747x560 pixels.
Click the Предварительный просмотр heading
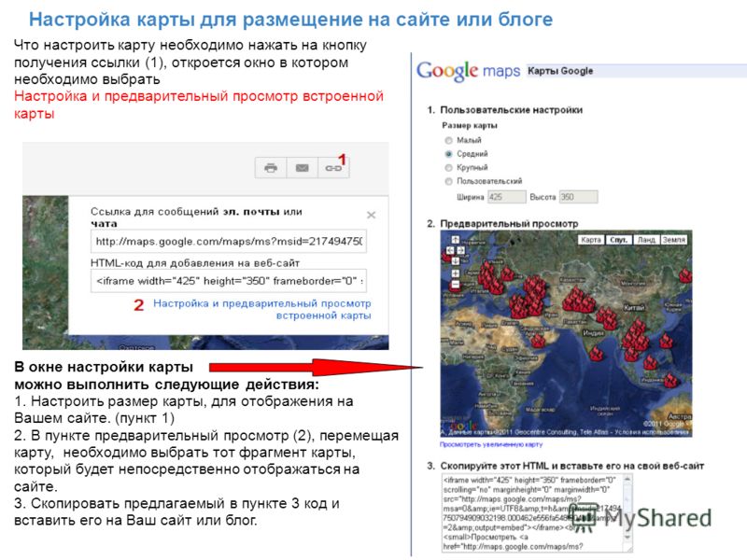click(509, 224)
